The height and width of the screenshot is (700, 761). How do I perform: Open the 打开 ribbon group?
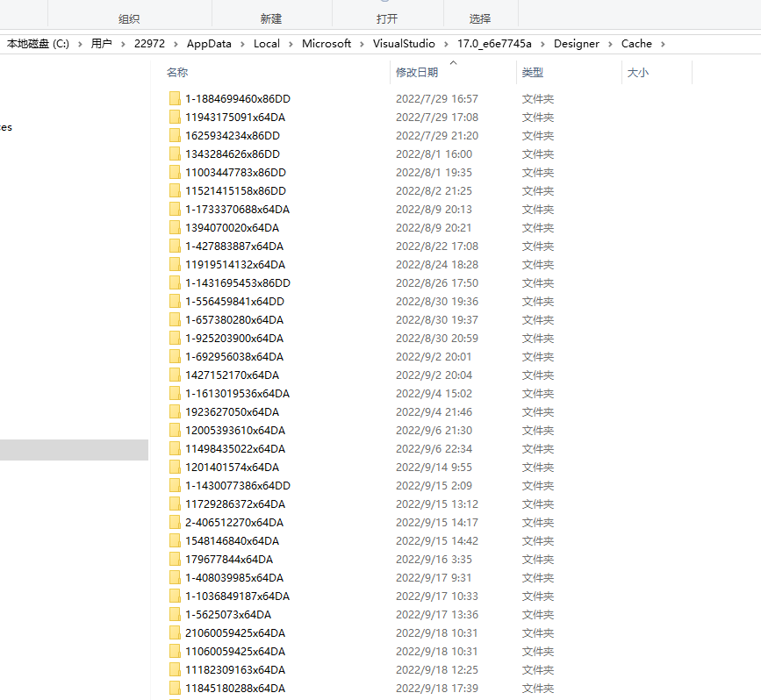(x=387, y=19)
